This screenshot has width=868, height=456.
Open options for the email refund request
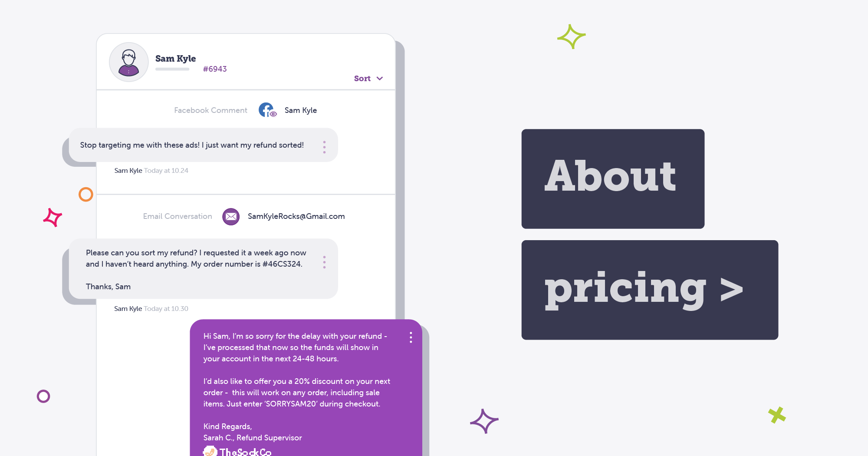click(x=324, y=262)
